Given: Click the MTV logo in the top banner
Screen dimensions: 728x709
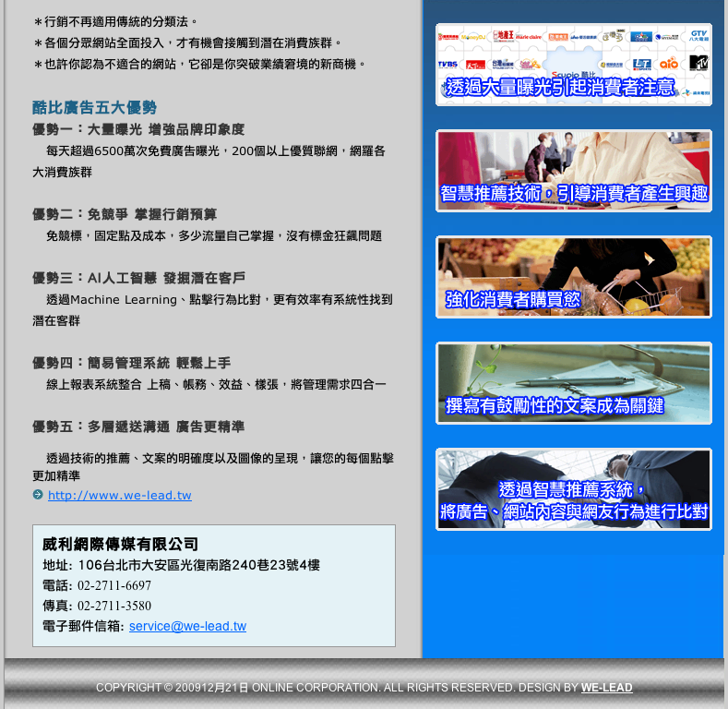Looking at the screenshot, I should [698, 63].
